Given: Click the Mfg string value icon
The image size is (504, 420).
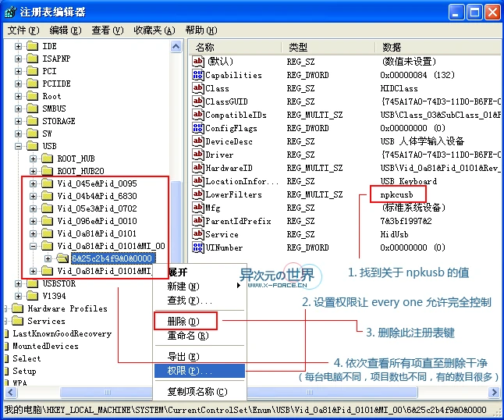Looking at the screenshot, I should [x=197, y=208].
